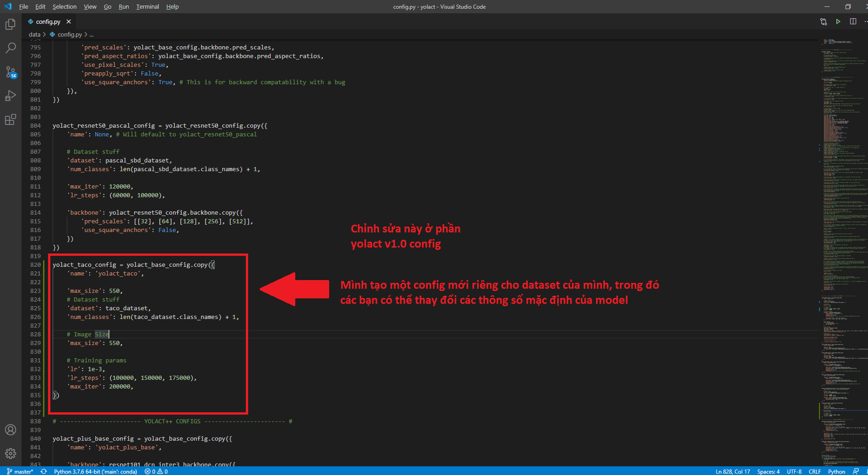Click 'use_pixel_scales': True line
868x475 pixels.
coord(125,65)
